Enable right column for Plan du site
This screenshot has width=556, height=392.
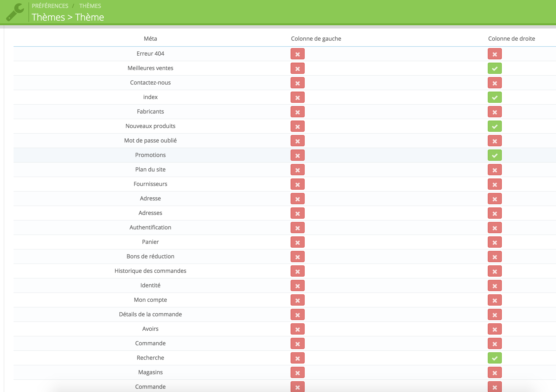pyautogui.click(x=495, y=170)
